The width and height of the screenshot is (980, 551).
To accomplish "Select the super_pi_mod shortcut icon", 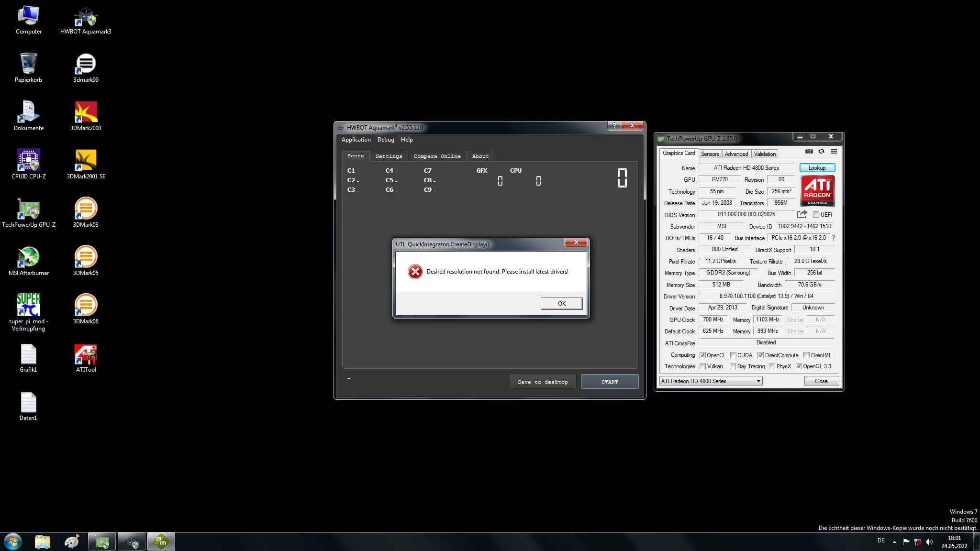I will pos(28,313).
